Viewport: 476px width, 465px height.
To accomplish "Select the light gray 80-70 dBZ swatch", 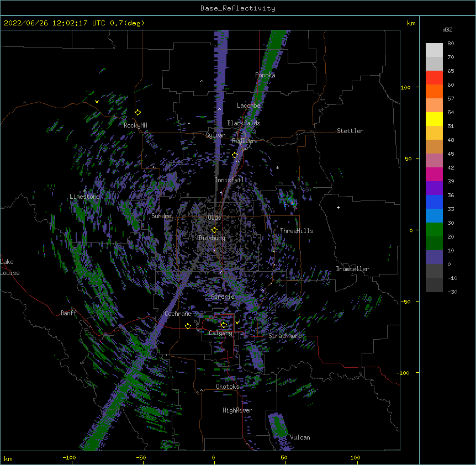I will click(434, 50).
